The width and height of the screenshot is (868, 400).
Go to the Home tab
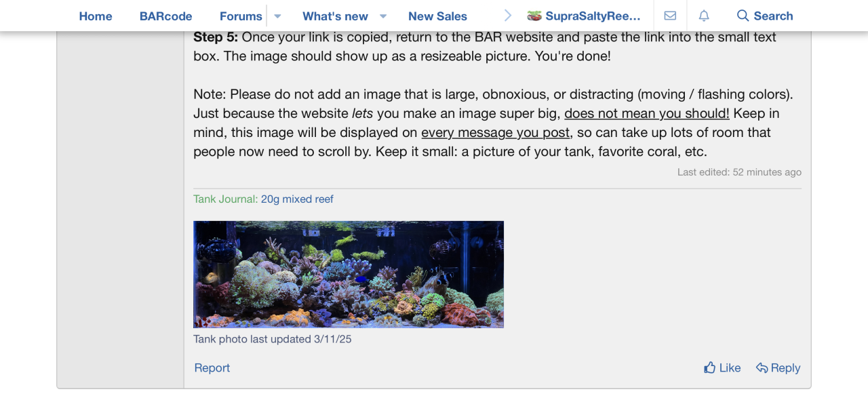pos(96,16)
